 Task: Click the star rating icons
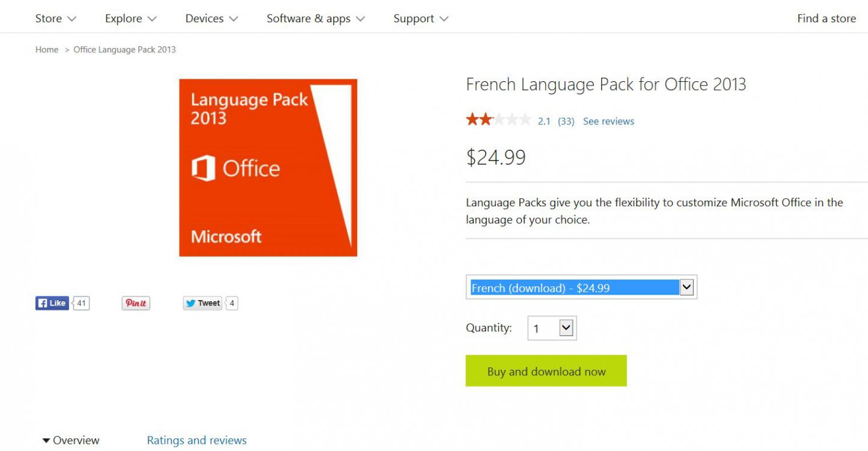point(498,120)
